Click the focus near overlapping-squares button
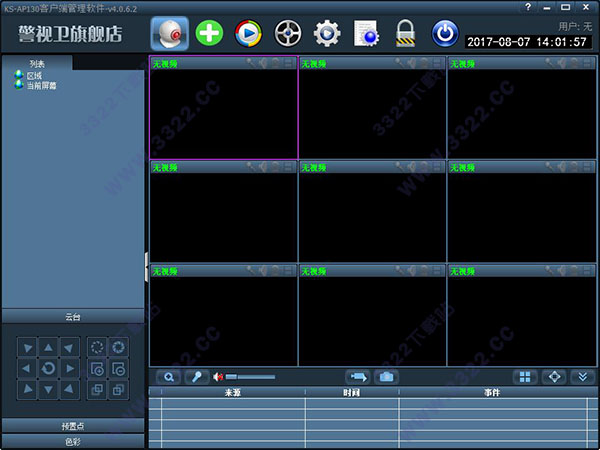The height and width of the screenshot is (450, 600). [x=97, y=390]
